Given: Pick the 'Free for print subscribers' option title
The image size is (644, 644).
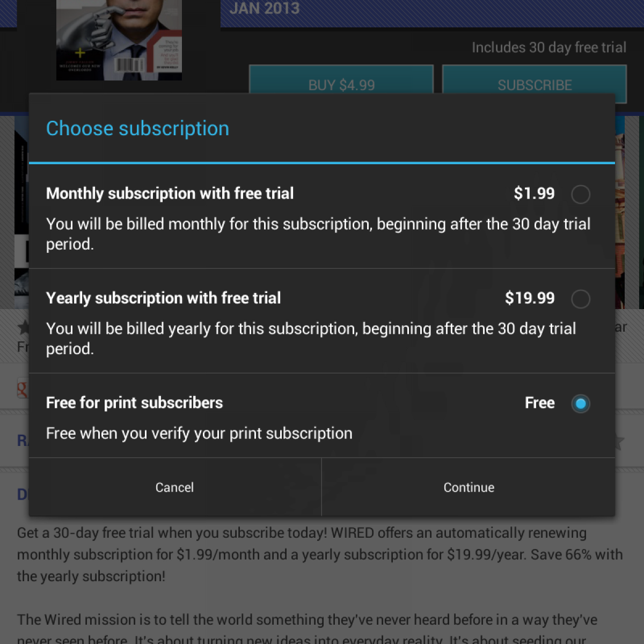Looking at the screenshot, I should [134, 402].
